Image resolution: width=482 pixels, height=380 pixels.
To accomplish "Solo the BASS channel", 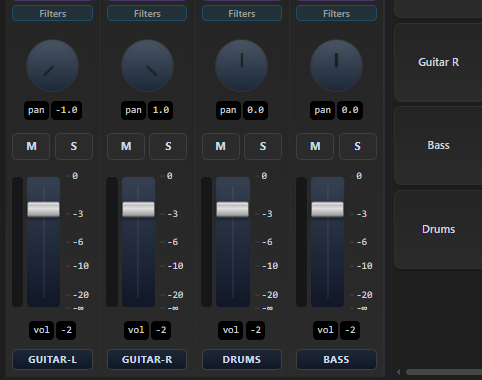I will (x=358, y=146).
